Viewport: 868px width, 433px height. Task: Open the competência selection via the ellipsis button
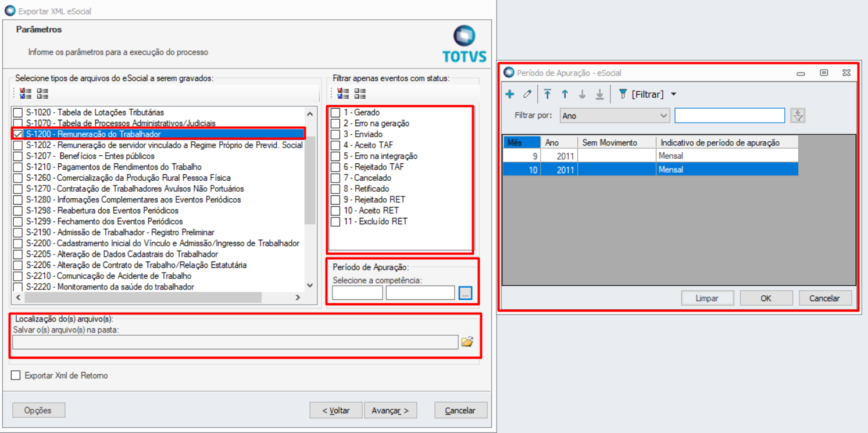pos(465,292)
